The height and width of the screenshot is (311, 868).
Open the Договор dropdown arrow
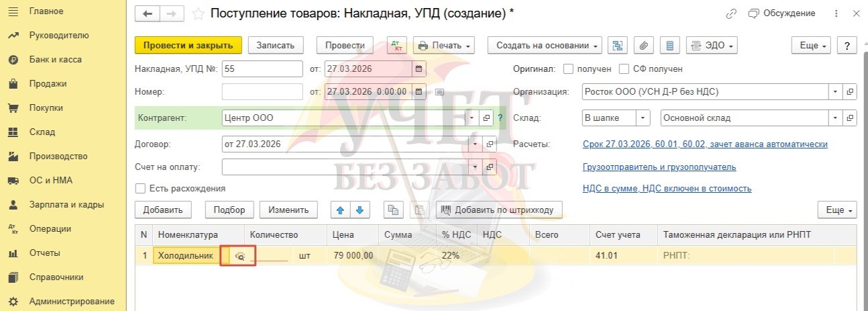tap(476, 144)
